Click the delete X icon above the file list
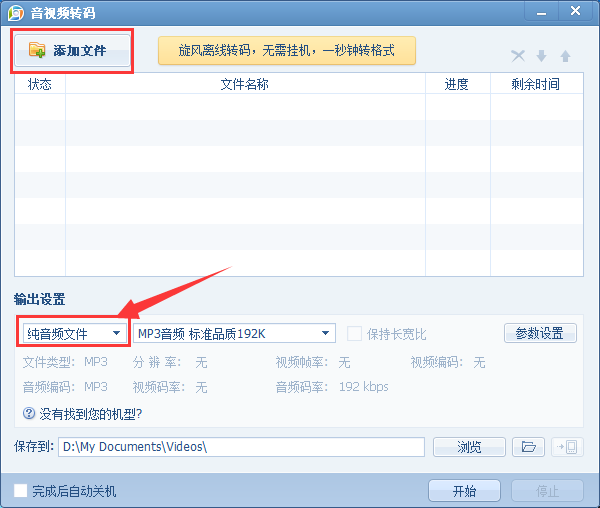Viewport: 600px width, 508px height. [518, 56]
